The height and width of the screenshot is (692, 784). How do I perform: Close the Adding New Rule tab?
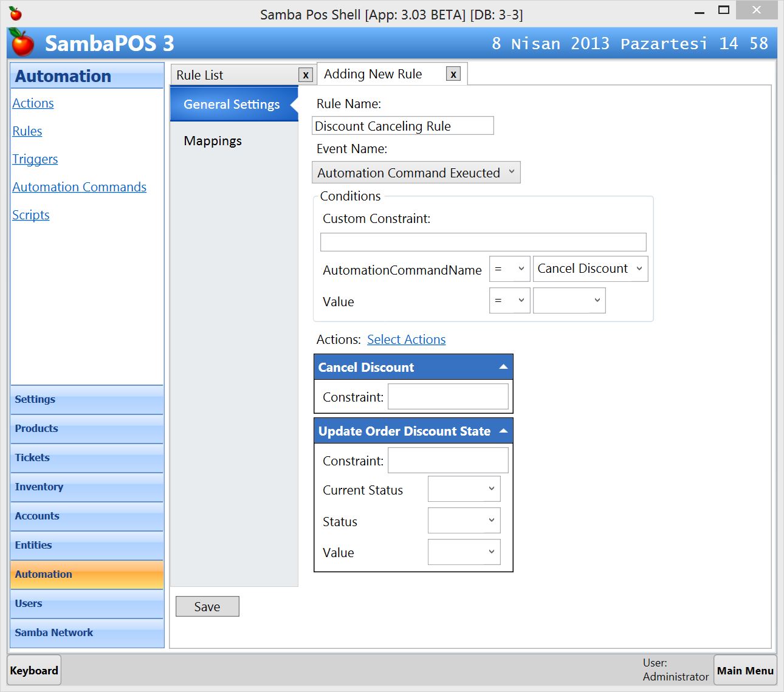453,74
